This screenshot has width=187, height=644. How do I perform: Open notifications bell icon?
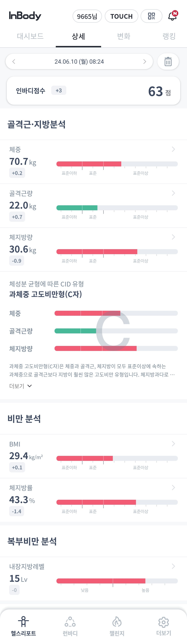pos(172,16)
